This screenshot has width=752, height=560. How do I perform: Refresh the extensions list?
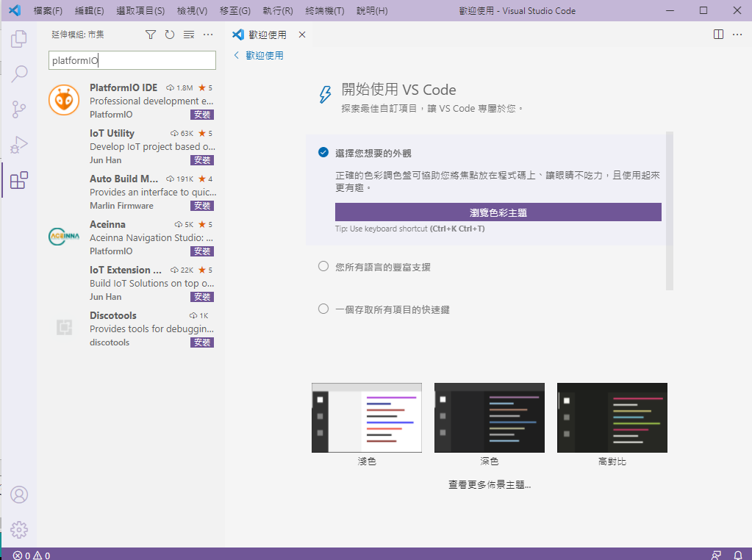(x=170, y=35)
